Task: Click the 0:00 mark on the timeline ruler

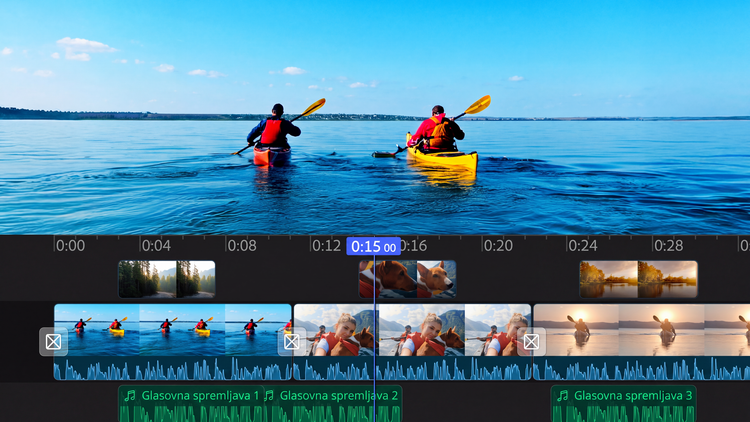Action: (70, 246)
